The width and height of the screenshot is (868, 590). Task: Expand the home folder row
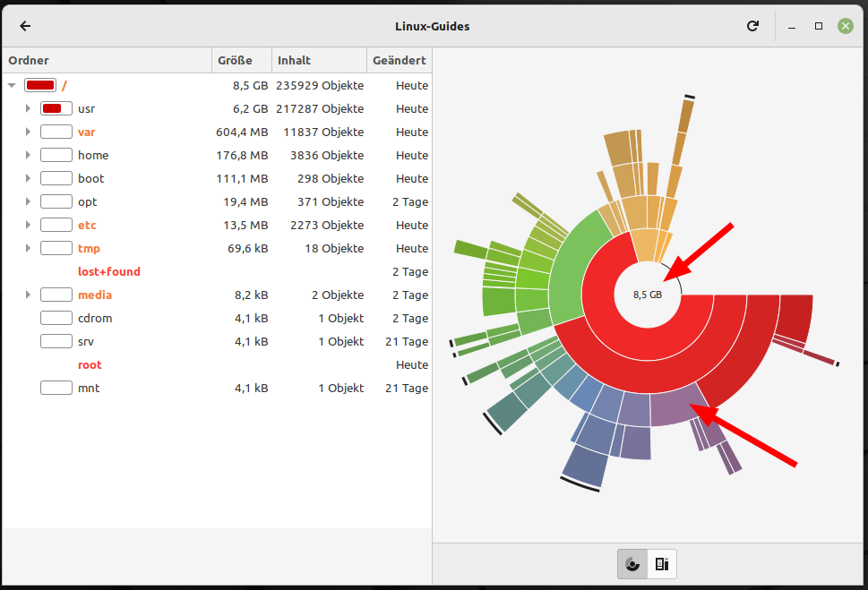click(28, 155)
